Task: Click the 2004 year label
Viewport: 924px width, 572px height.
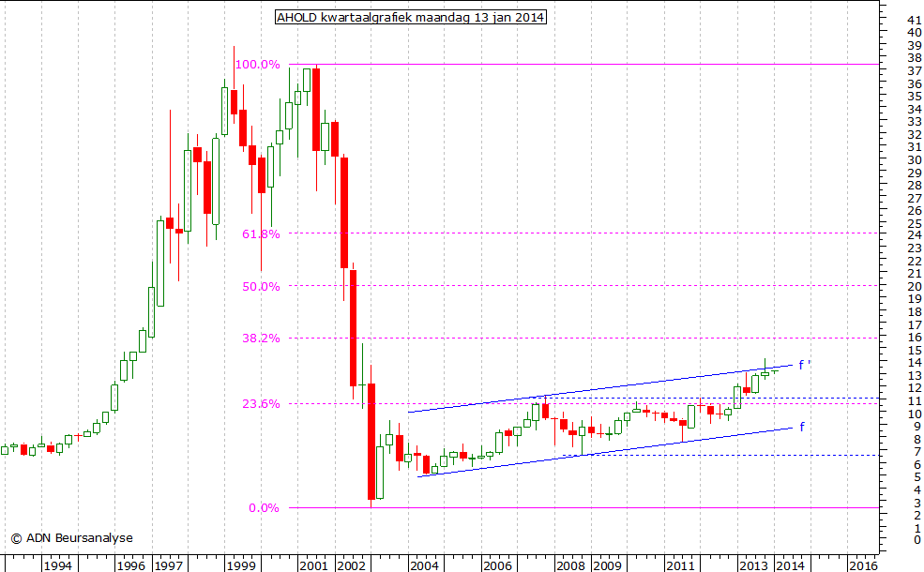Action: click(x=424, y=565)
